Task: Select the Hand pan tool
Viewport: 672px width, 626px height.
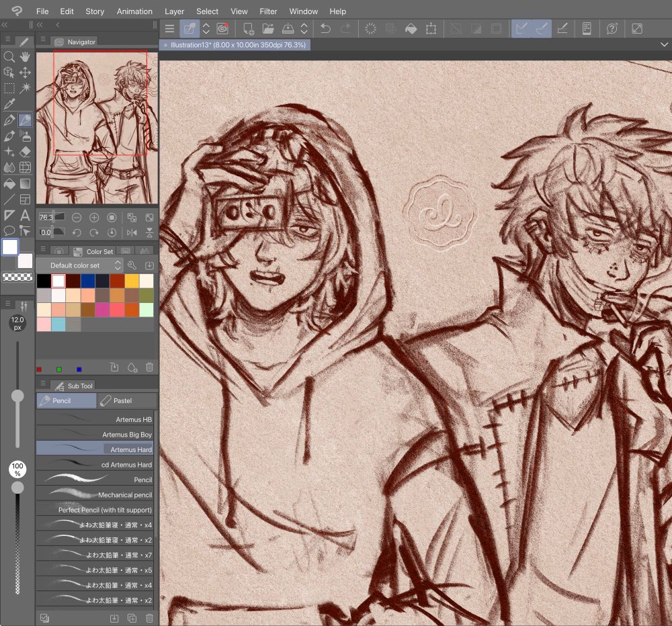Action: click(x=26, y=56)
